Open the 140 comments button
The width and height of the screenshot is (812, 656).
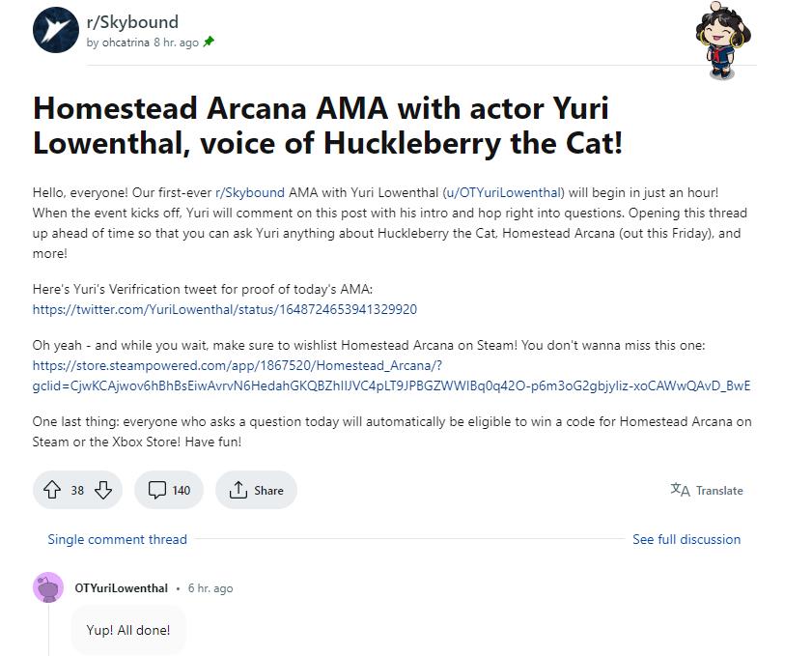tap(169, 490)
